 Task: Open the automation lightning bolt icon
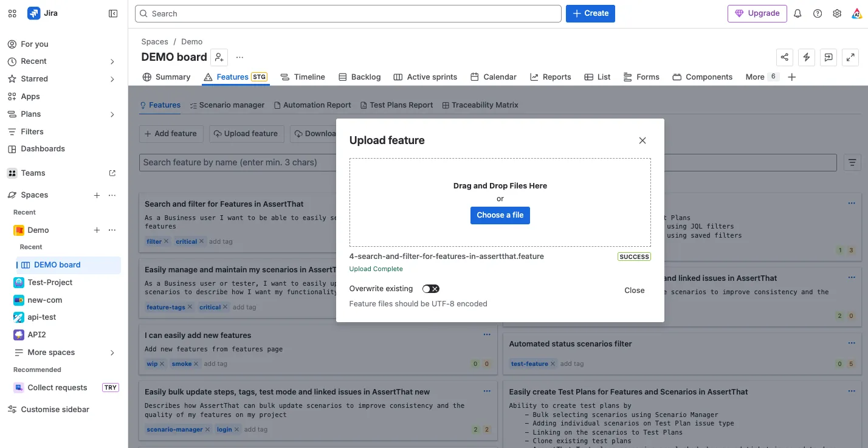(x=807, y=57)
